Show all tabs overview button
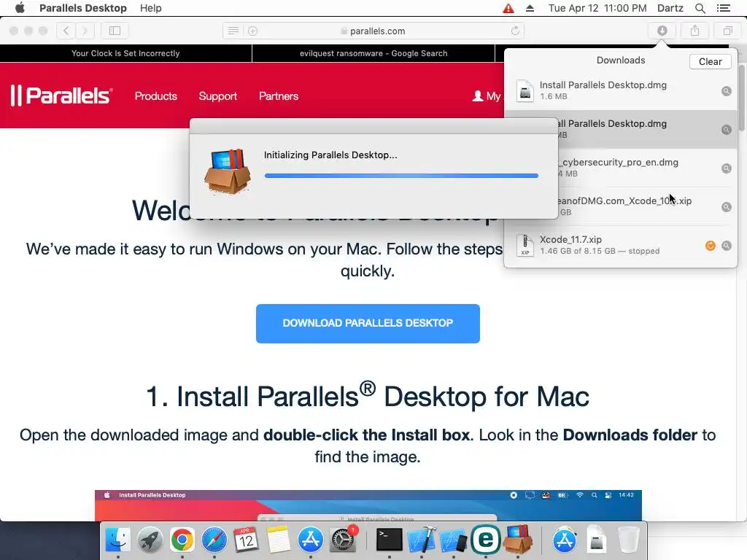747x560 pixels. [727, 31]
